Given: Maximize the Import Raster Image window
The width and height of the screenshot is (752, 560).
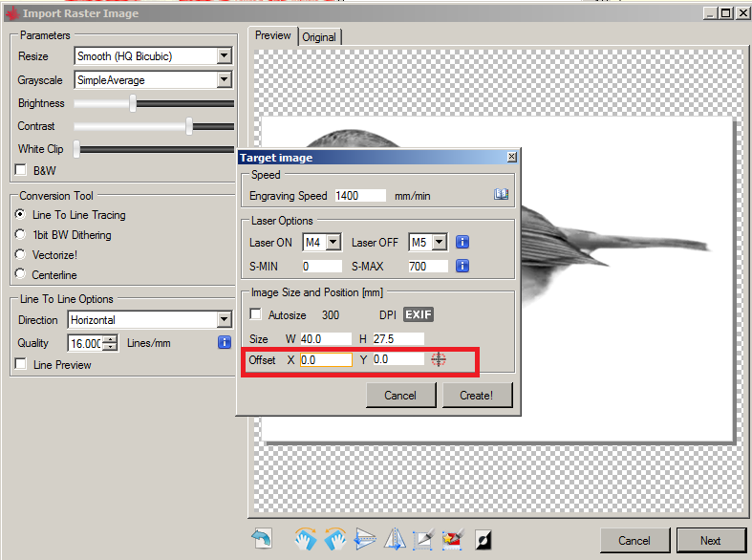Looking at the screenshot, I should [726, 13].
